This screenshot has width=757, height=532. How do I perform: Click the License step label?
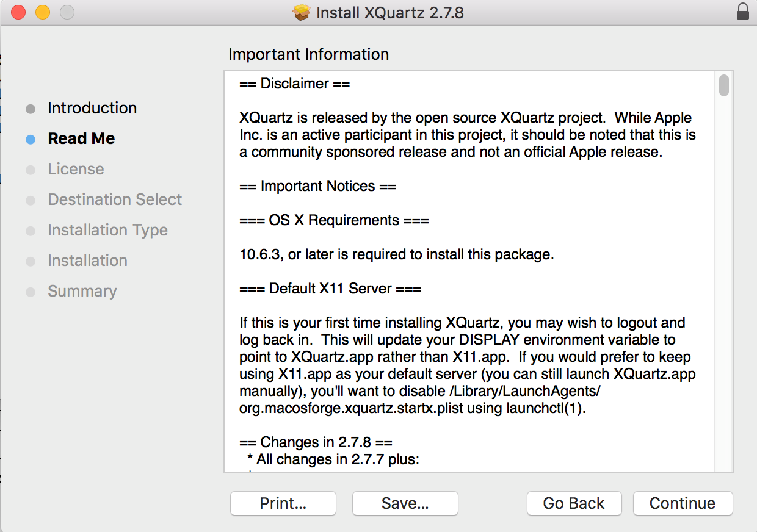pyautogui.click(x=76, y=169)
